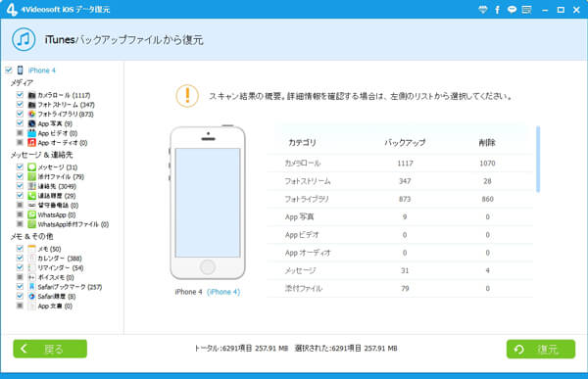The image size is (588, 379).
Task: Toggle the 添付ファイル (79) checkbox
Action: point(20,176)
